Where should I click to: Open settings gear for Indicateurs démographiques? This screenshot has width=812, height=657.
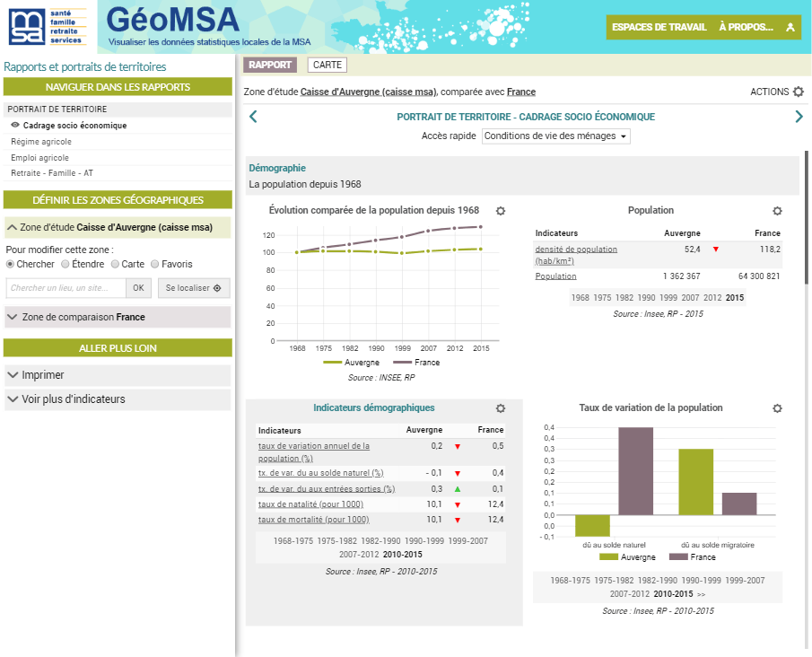pos(501,408)
